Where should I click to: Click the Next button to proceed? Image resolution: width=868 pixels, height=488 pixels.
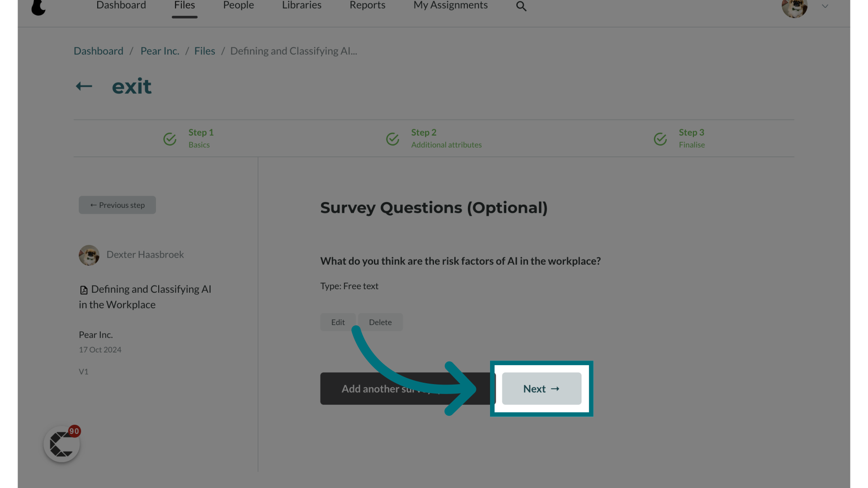click(541, 388)
